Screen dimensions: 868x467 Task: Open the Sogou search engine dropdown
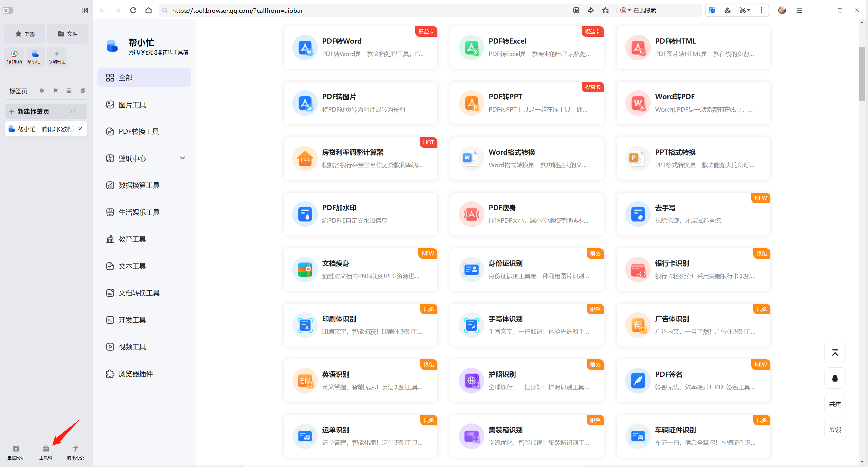coord(626,11)
